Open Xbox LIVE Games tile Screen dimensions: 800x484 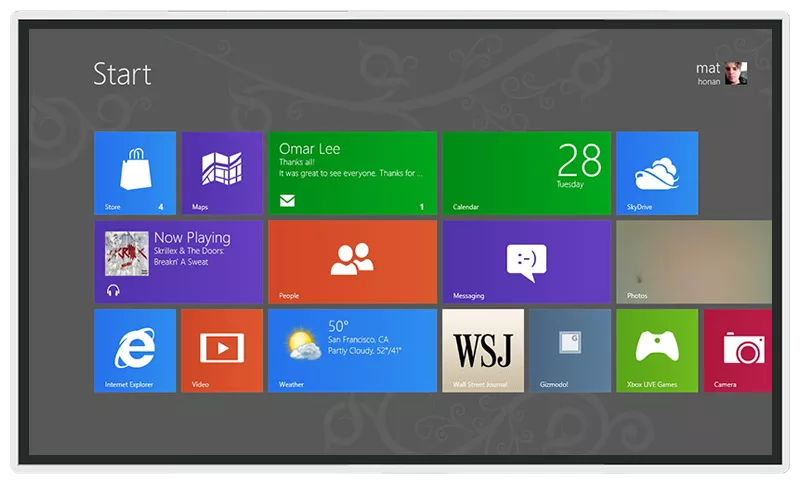656,350
